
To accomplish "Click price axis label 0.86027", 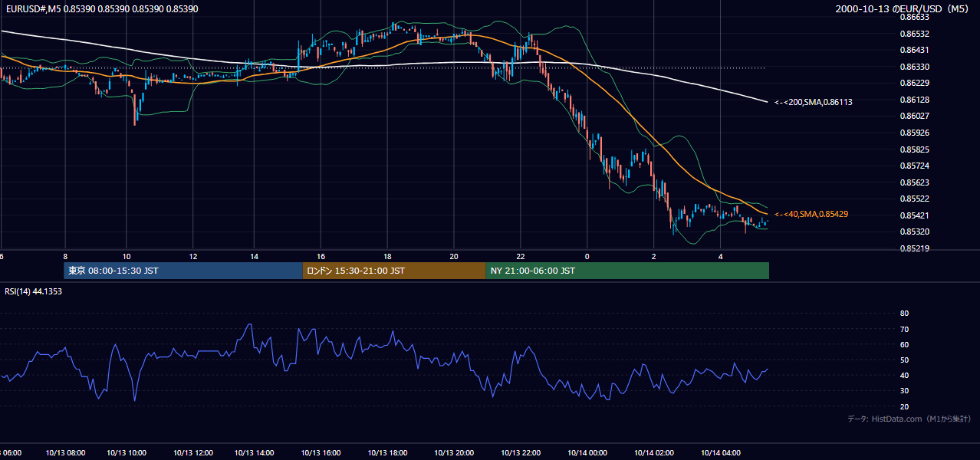I will coord(914,116).
